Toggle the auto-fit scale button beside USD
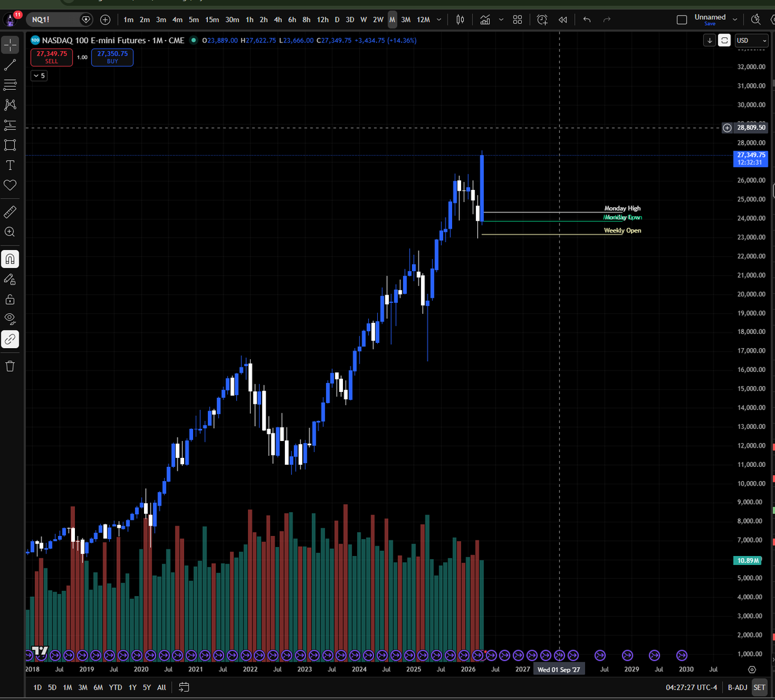 pyautogui.click(x=725, y=40)
